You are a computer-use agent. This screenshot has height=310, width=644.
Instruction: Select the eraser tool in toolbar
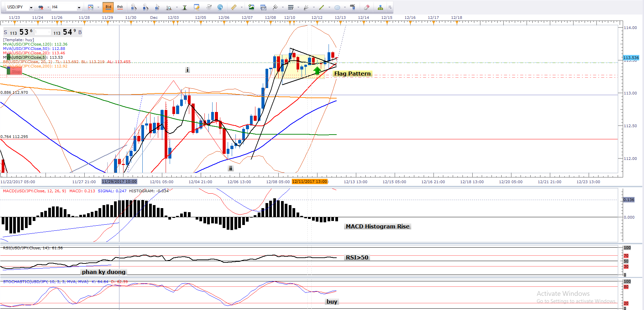pyautogui.click(x=367, y=7)
